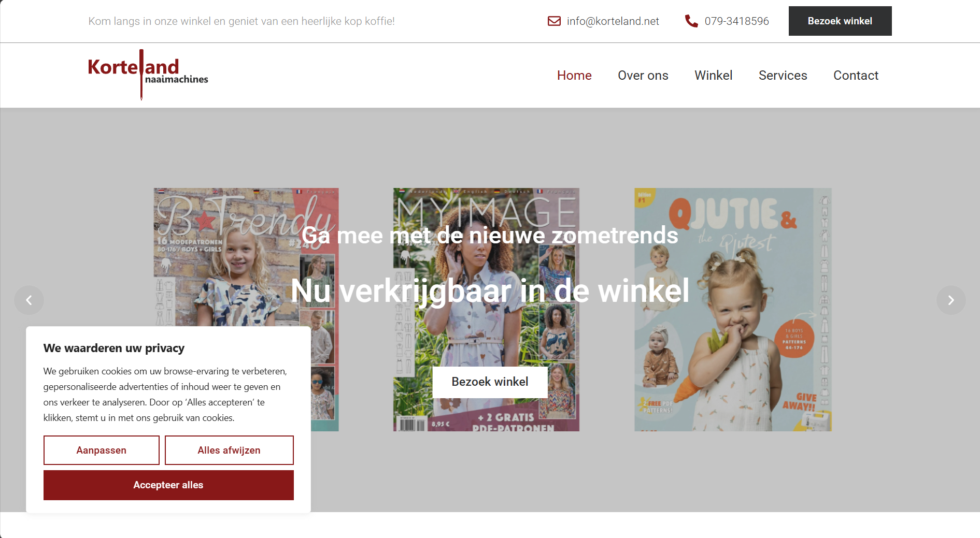Accept cookies with Accepteer alles
Screen dimensions: 980x538
click(x=168, y=485)
